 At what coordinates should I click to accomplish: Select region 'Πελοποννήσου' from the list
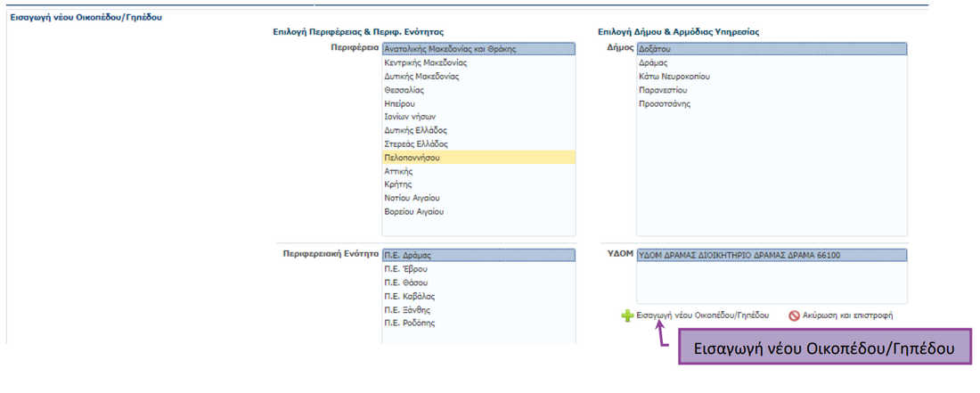coord(412,158)
